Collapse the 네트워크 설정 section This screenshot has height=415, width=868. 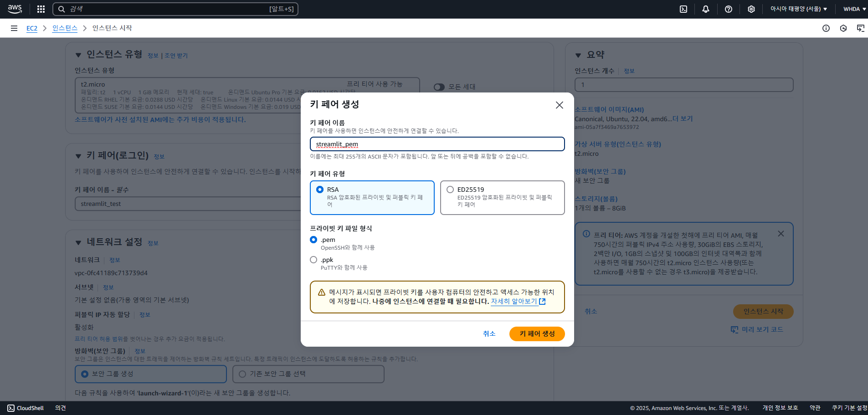click(x=78, y=243)
